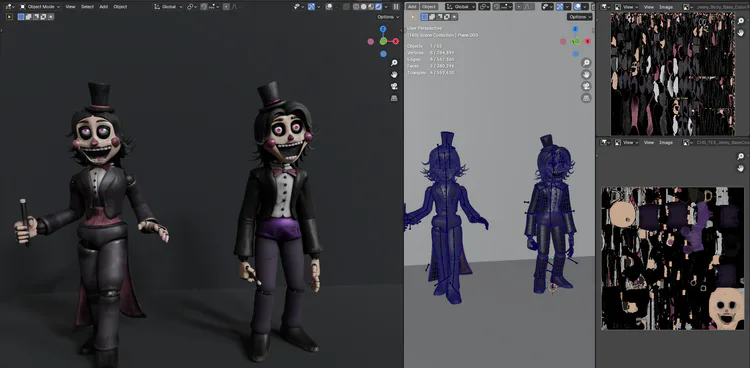The width and height of the screenshot is (750, 368).
Task: Click the camera view icon in the middle viewport
Action: pyautogui.click(x=586, y=87)
